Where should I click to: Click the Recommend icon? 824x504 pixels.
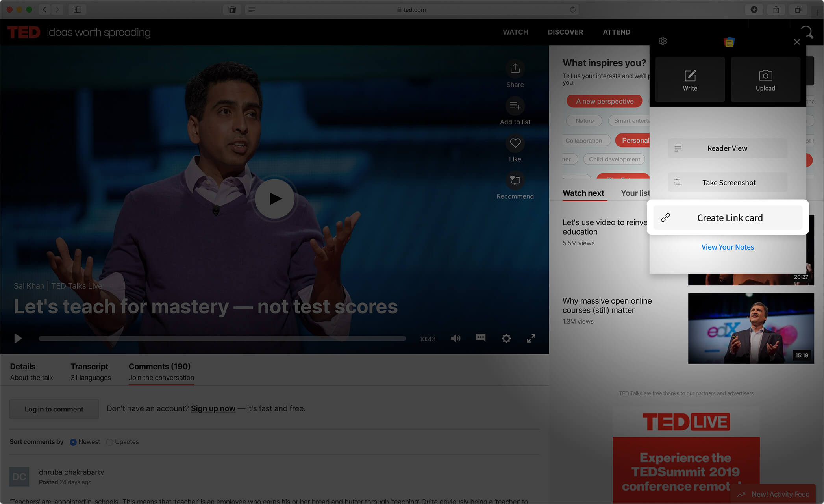tap(515, 180)
